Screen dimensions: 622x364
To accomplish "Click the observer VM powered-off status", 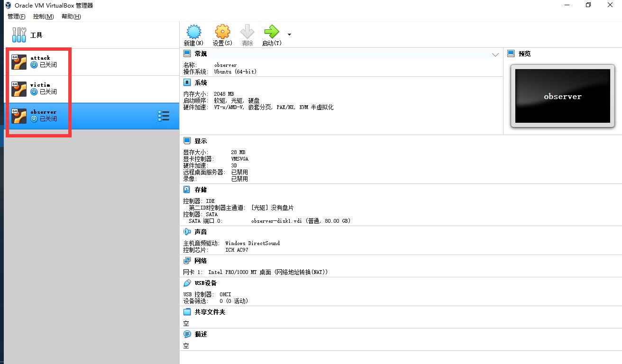I will pos(48,119).
